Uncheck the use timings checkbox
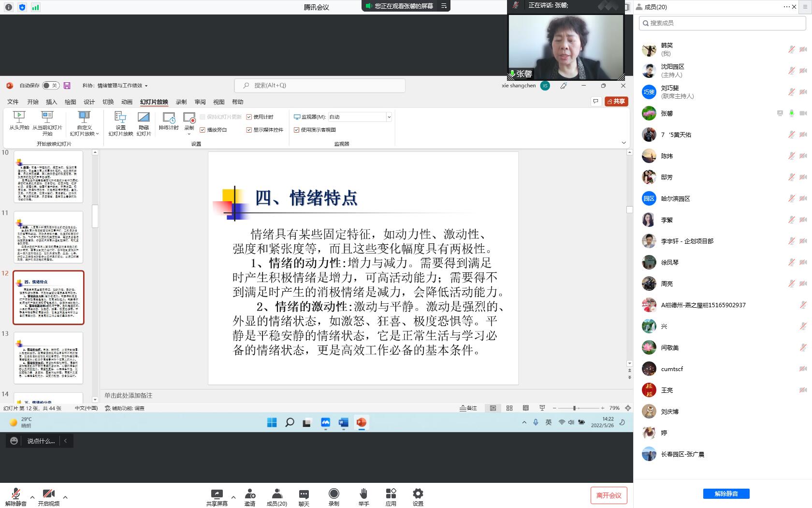Image resolution: width=812 pixels, height=508 pixels. pyautogui.click(x=249, y=117)
